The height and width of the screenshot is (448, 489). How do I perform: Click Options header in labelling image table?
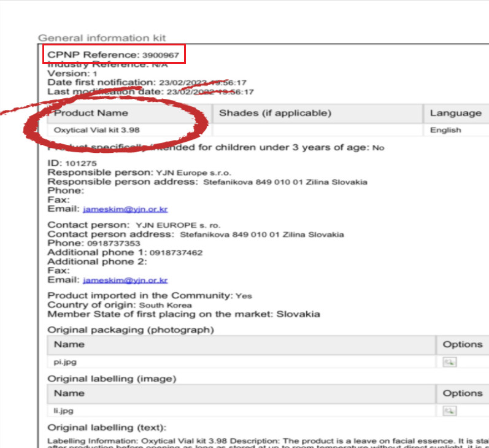463,393
